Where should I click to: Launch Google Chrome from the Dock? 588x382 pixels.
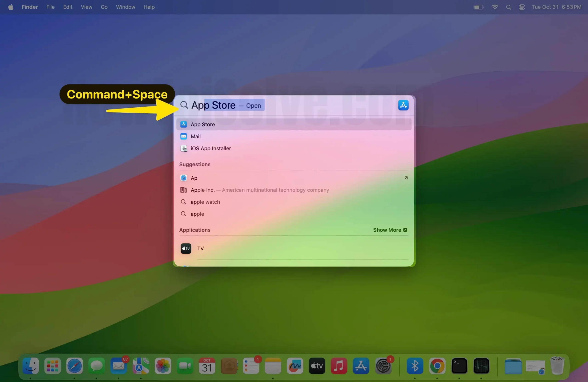tap(437, 366)
